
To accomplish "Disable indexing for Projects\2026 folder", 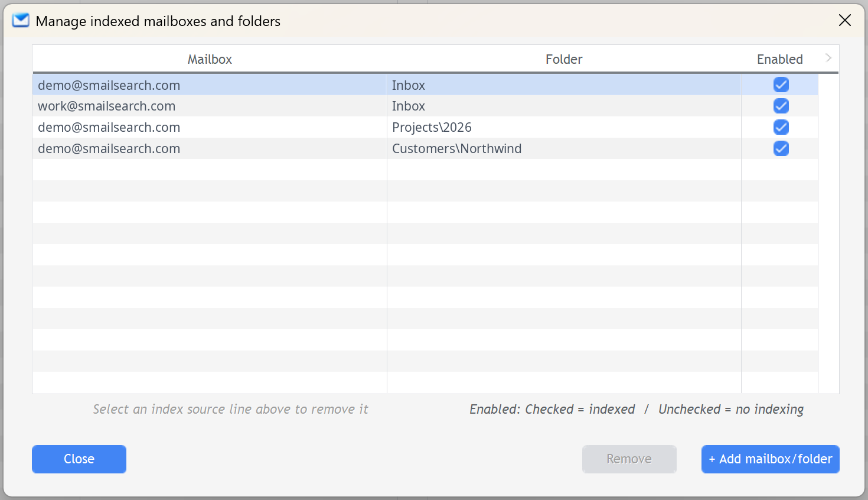I will tap(781, 127).
